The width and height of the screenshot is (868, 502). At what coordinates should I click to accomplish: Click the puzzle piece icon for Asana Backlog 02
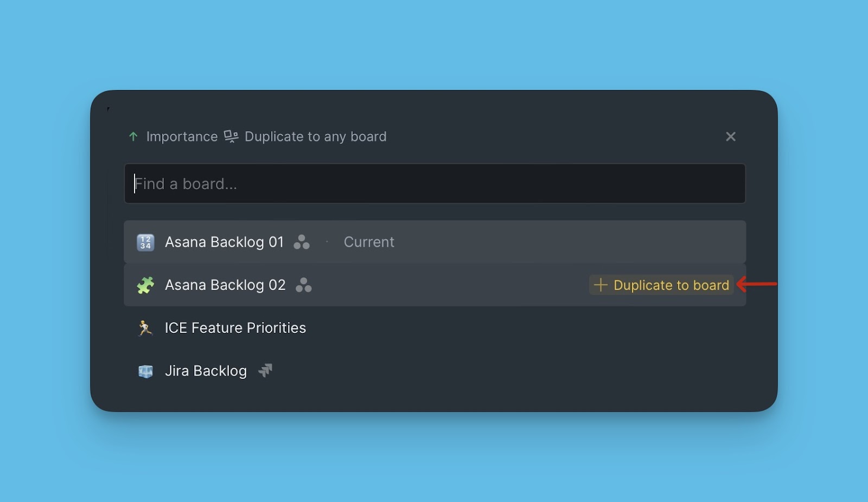(x=145, y=285)
